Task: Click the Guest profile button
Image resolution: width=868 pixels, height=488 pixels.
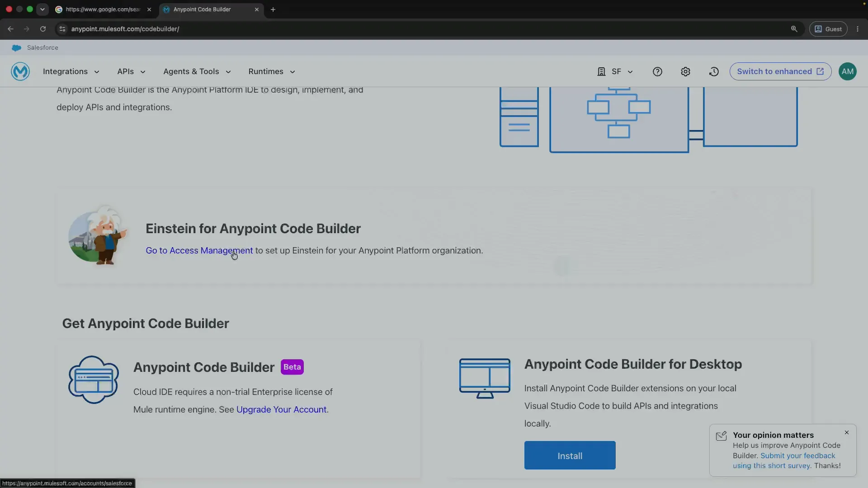Action: coord(828,29)
